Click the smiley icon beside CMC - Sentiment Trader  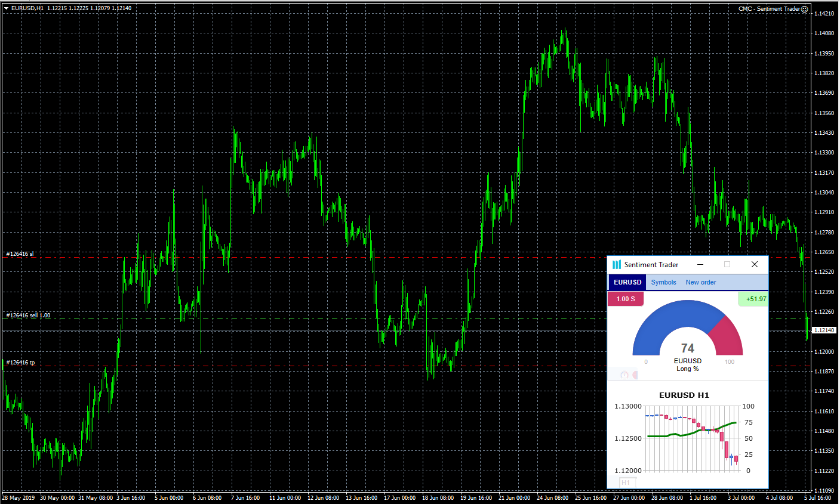coord(804,9)
